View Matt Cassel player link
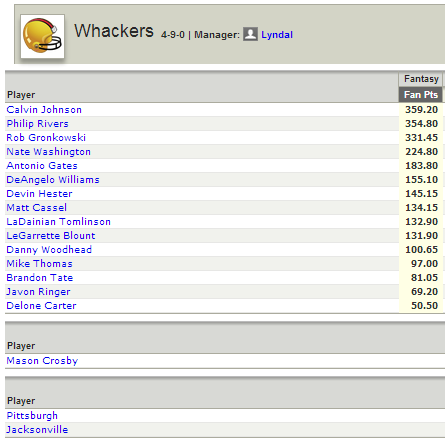Image resolution: width=445 pixels, height=439 pixels. (x=37, y=208)
